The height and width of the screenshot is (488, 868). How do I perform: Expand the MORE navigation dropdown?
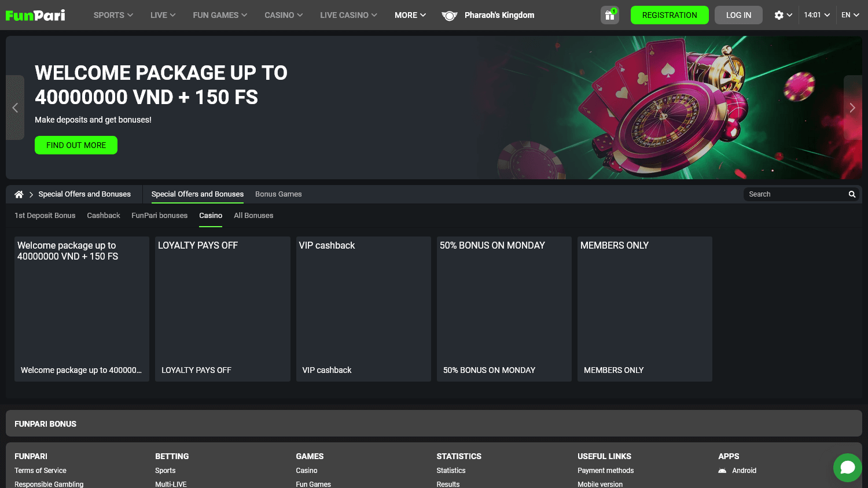click(410, 15)
